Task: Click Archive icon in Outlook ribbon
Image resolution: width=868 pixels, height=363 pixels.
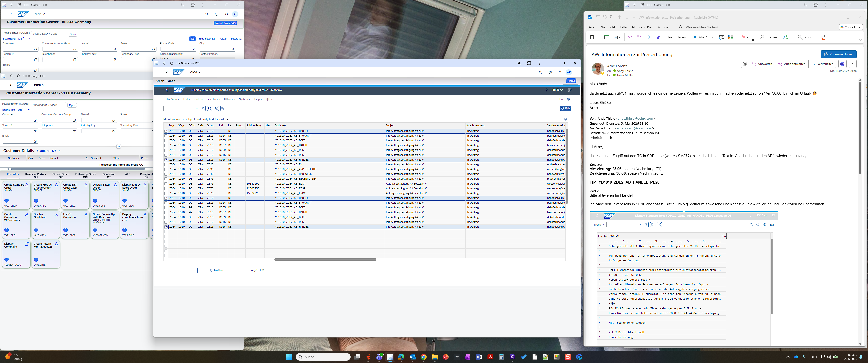Action: pyautogui.click(x=606, y=37)
